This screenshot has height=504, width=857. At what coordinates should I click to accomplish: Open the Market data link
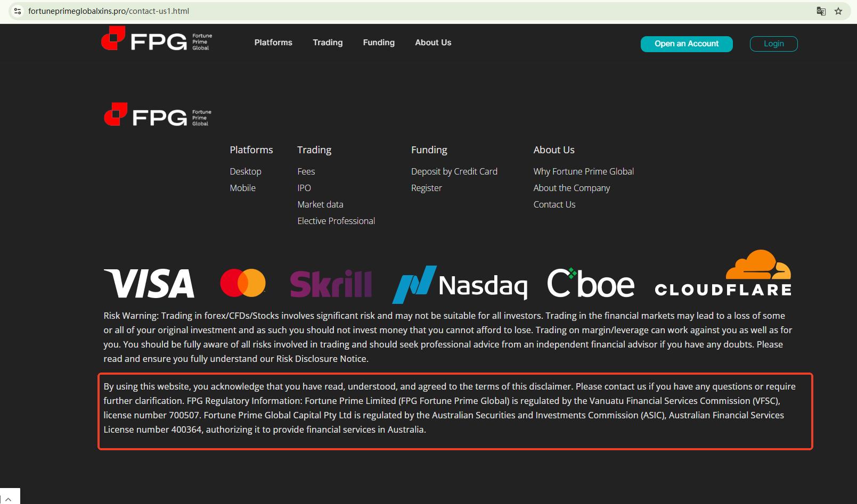[320, 204]
